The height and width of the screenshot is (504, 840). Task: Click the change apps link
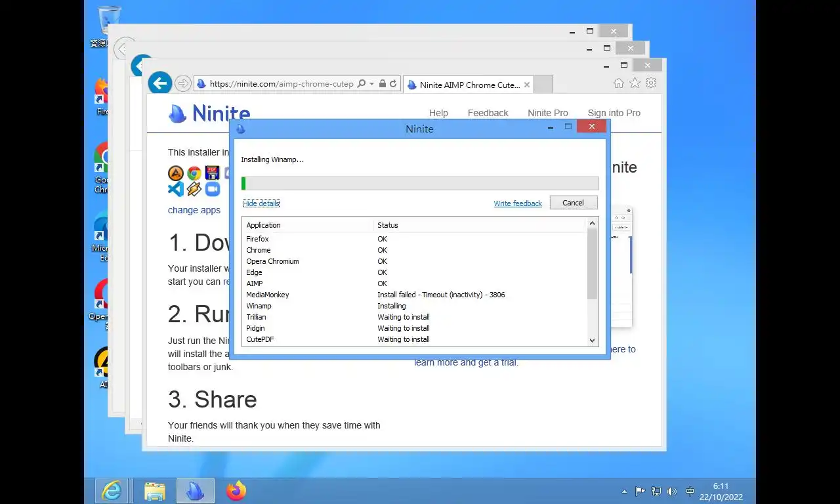pos(194,210)
